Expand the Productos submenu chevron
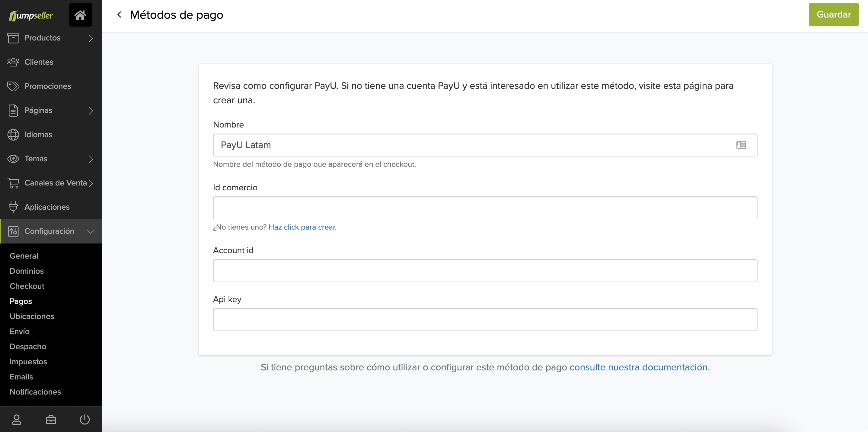 pyautogui.click(x=91, y=38)
